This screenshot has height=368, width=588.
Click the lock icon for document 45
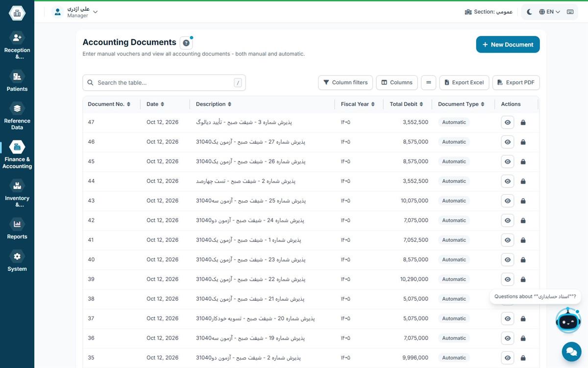click(523, 162)
